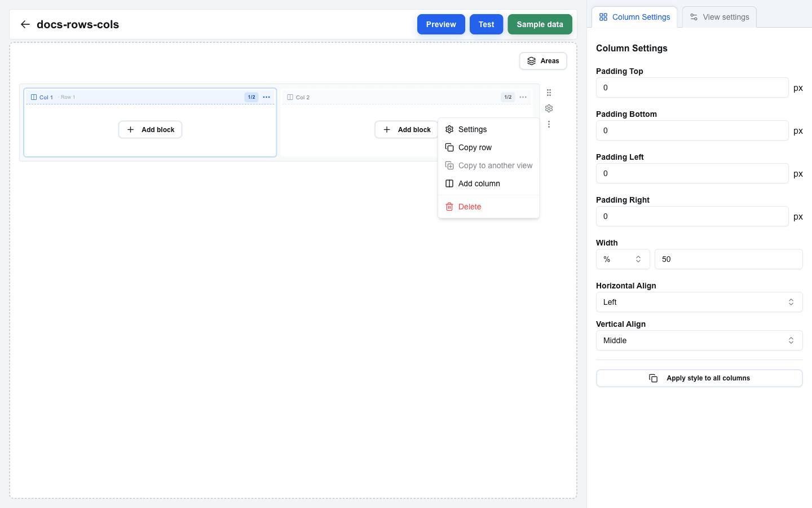Focus the Padding Left input field
The height and width of the screenshot is (508, 812).
pyautogui.click(x=692, y=173)
